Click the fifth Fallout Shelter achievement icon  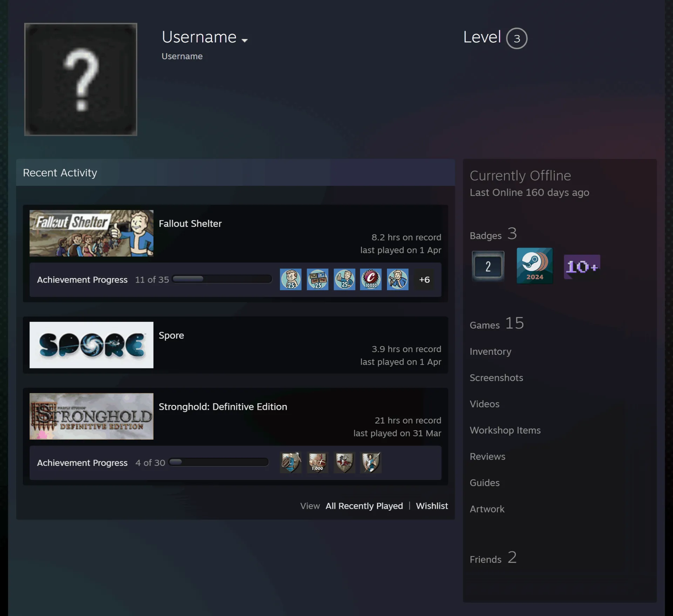coord(397,279)
